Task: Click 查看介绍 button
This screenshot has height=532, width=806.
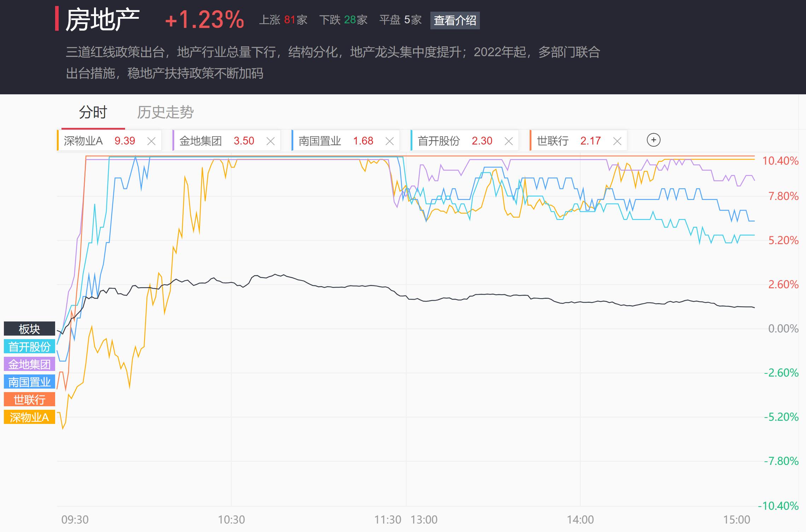Action: (x=455, y=20)
